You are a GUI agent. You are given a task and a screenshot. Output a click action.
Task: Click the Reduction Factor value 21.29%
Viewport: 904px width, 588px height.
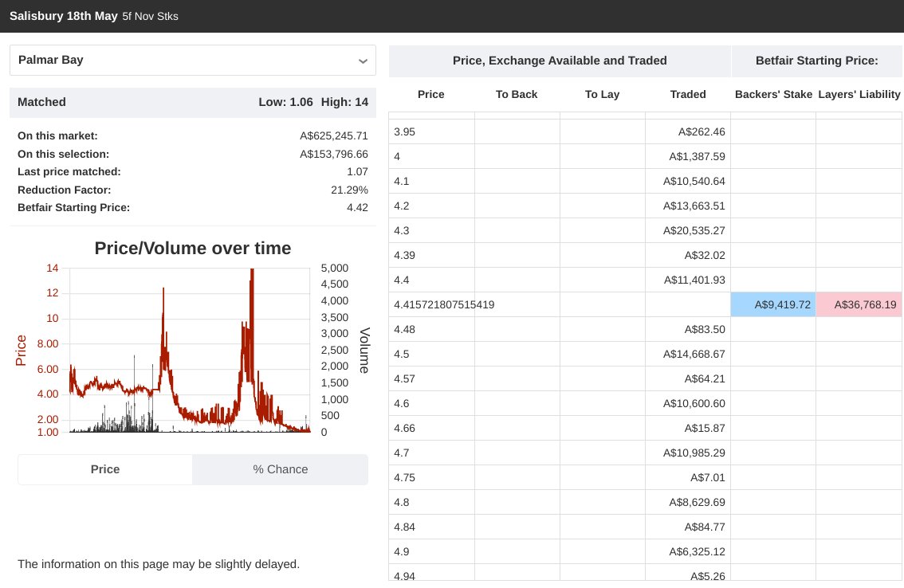[x=349, y=190]
